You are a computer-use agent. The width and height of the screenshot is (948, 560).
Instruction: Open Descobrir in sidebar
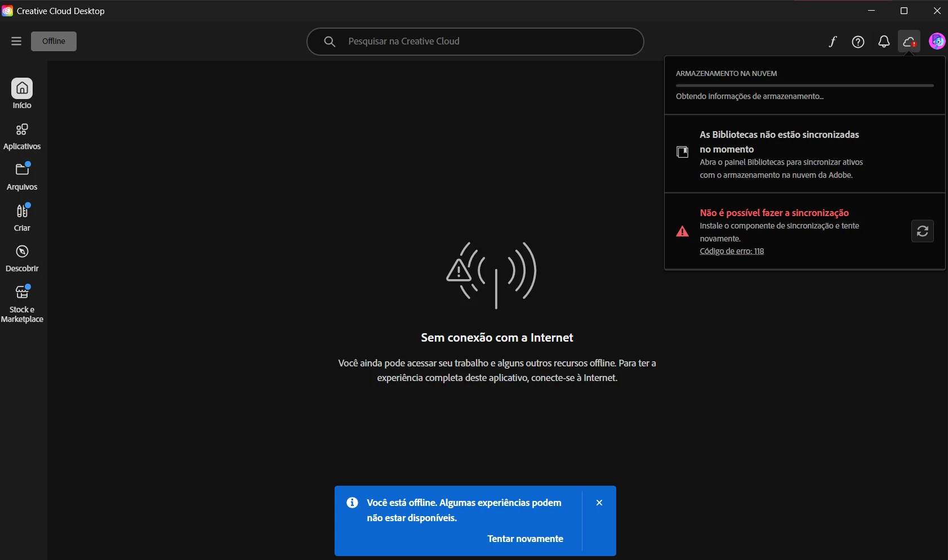tap(22, 259)
